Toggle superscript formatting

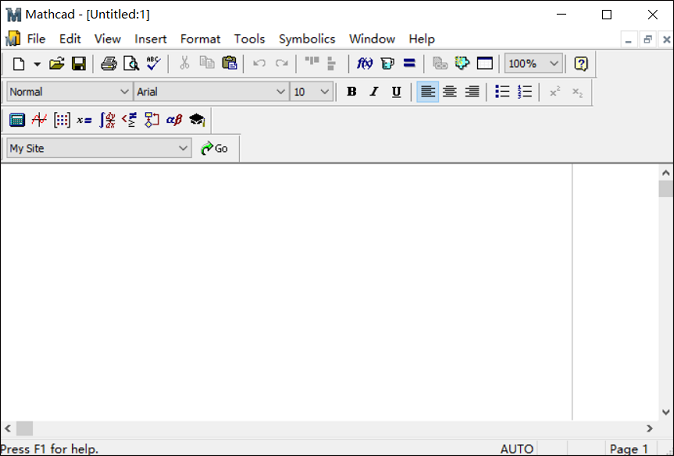click(555, 92)
